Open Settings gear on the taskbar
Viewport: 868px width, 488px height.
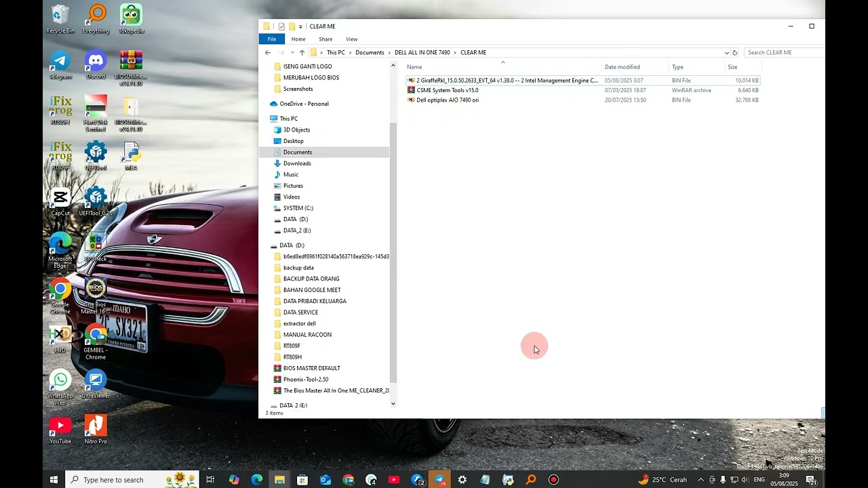[x=462, y=480]
